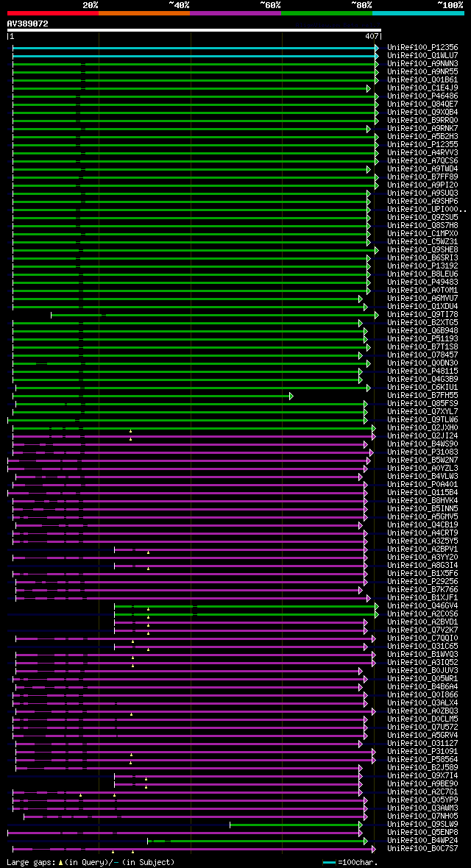Viewport: 471px width, 868px height.
Task: Open hit UniRef100_A9NWN3
Action: 422,64
